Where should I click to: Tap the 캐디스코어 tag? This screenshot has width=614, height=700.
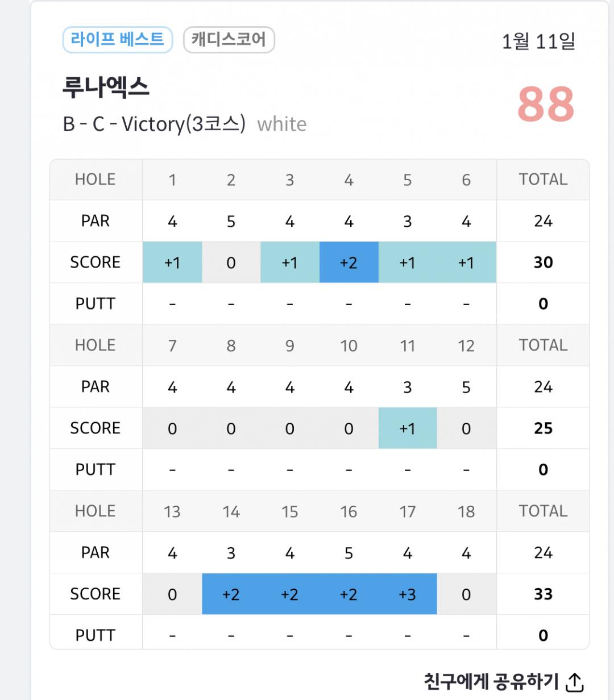[x=229, y=40]
